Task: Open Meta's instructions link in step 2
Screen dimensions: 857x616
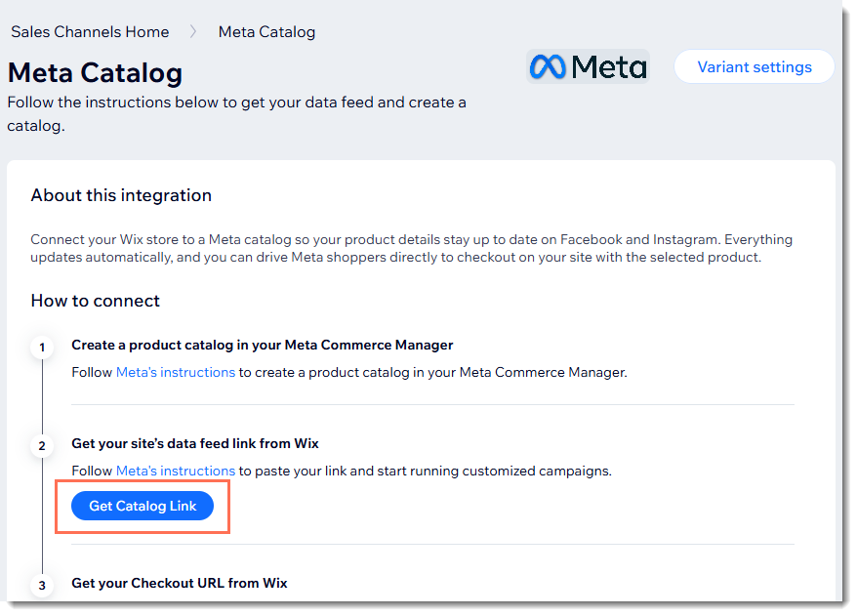Action: [x=176, y=471]
